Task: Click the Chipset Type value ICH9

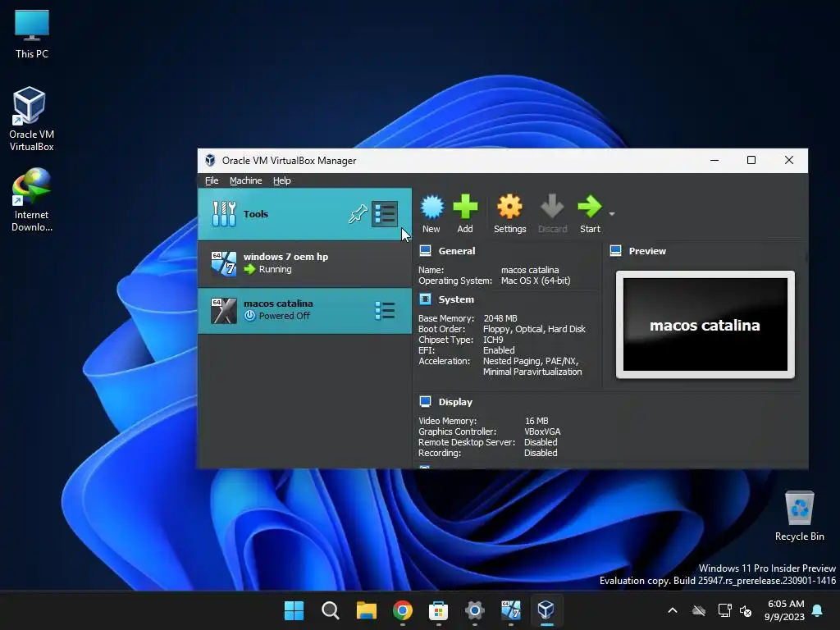Action: point(493,340)
